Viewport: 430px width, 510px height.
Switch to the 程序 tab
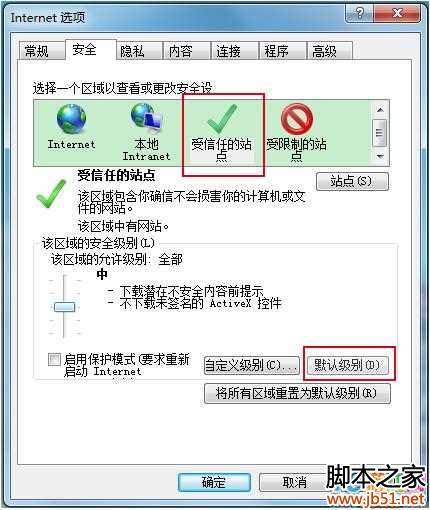coord(276,51)
